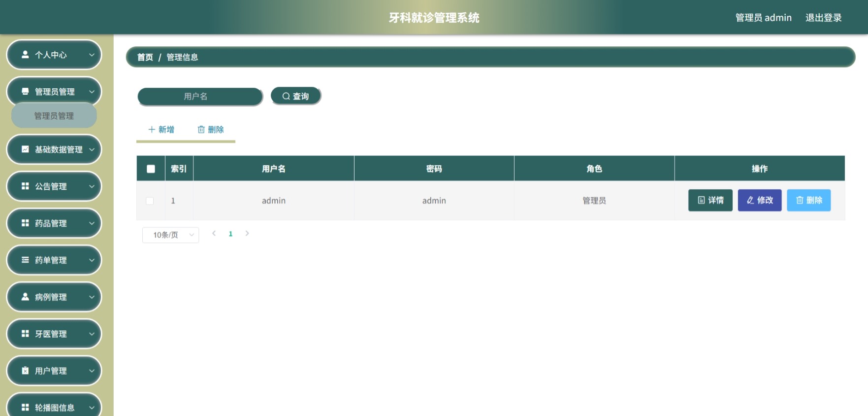Viewport: 868px width, 416px height.
Task: Check the checkbox for the admin row
Action: [150, 201]
